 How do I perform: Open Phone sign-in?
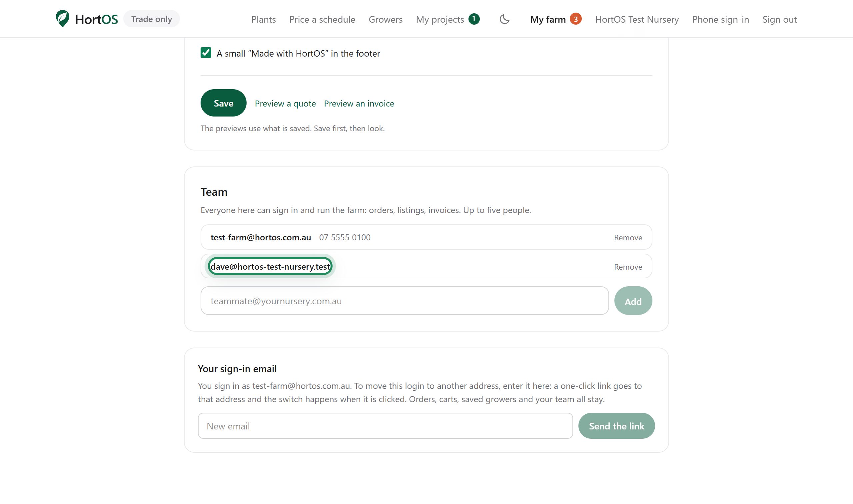(720, 19)
